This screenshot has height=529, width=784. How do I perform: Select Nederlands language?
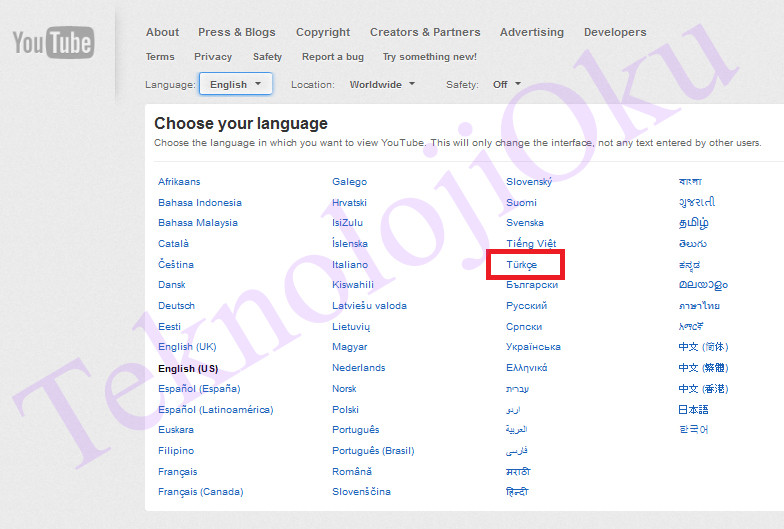coord(358,368)
